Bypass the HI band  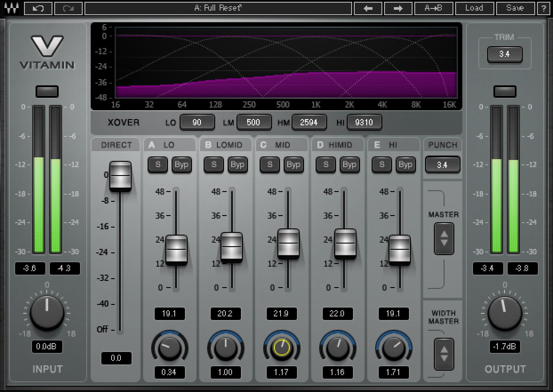coord(405,164)
